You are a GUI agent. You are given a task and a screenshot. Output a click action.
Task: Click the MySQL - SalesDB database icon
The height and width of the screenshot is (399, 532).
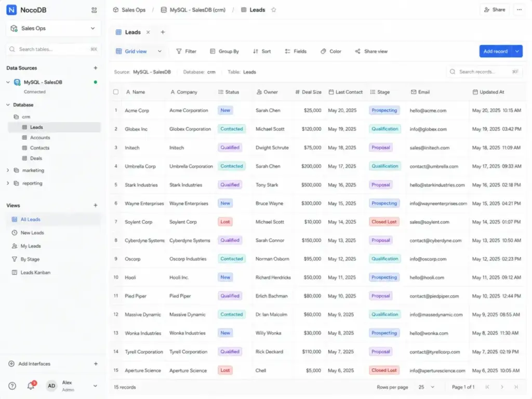click(x=17, y=82)
